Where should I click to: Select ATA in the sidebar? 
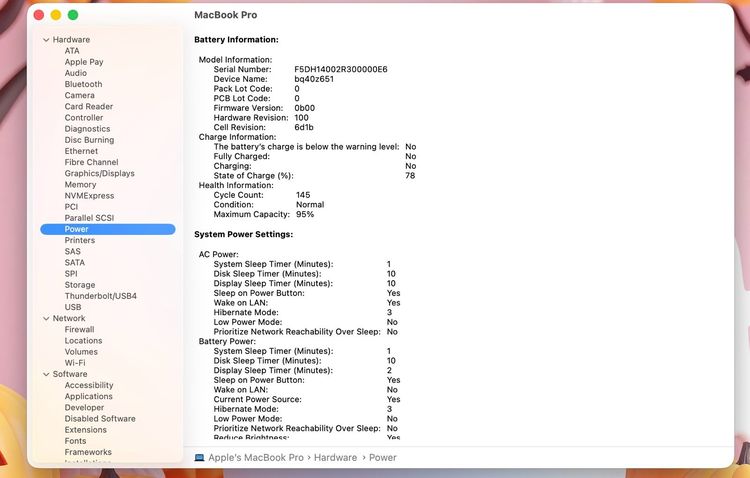tap(72, 51)
